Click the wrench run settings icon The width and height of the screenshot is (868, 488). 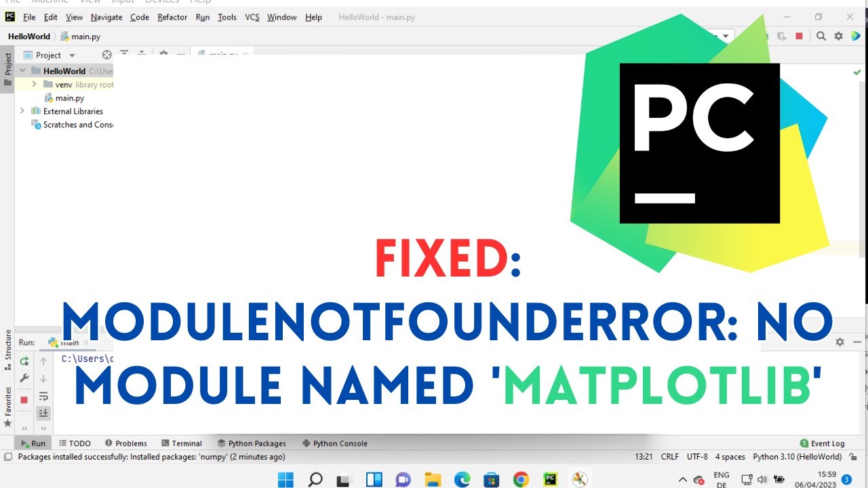tap(24, 378)
